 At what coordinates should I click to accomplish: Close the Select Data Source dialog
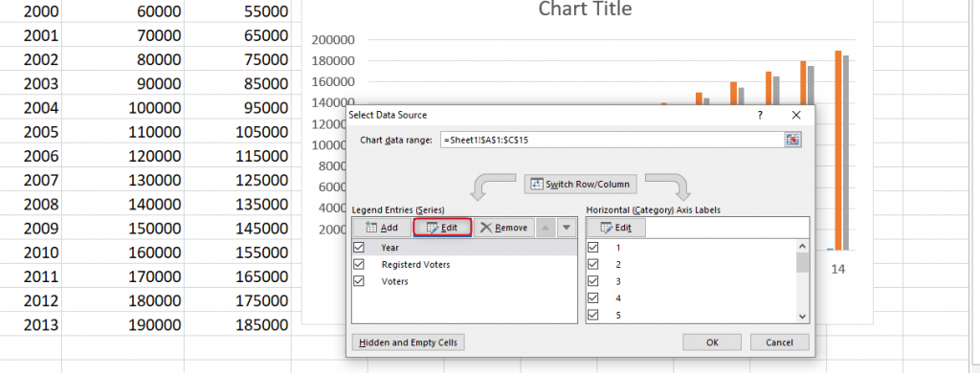coord(795,116)
